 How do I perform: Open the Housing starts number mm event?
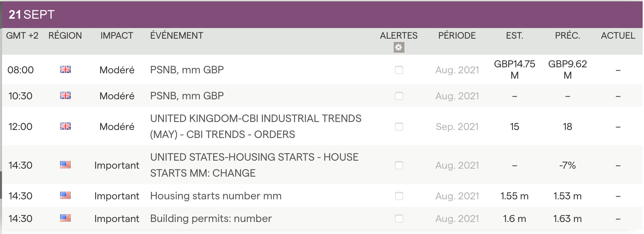pos(216,196)
